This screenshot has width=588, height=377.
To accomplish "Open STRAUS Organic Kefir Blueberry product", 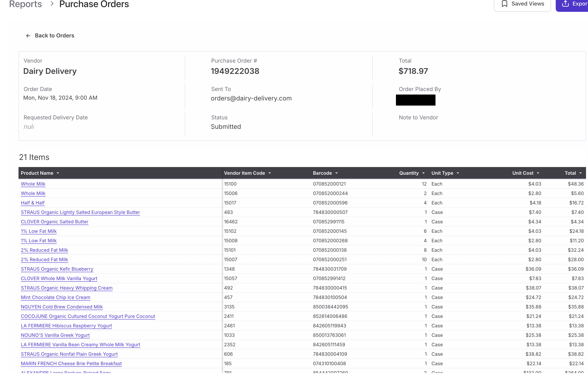I will [x=57, y=269].
